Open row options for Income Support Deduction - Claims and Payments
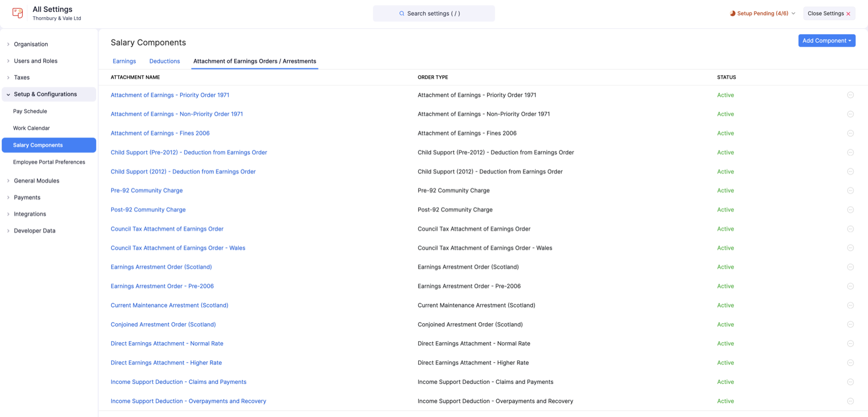The width and height of the screenshot is (868, 417). point(850,382)
